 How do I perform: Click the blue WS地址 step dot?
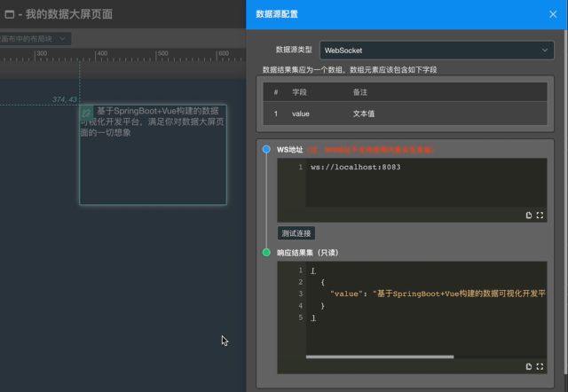click(266, 149)
